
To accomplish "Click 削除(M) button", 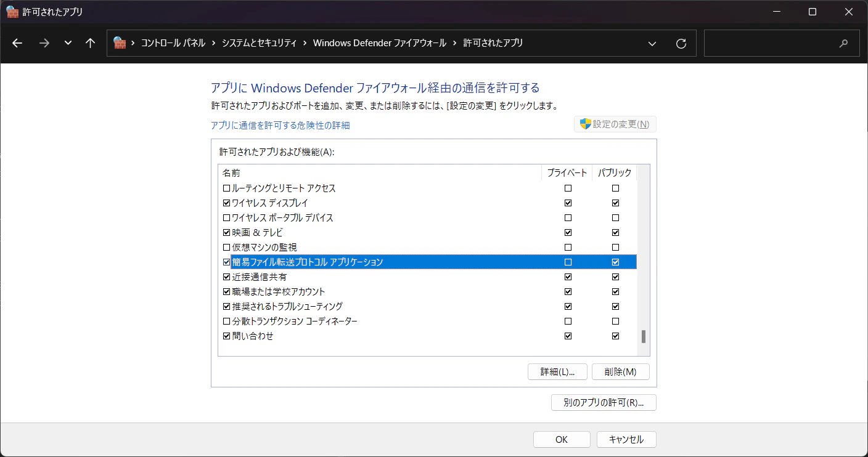I will 621,372.
